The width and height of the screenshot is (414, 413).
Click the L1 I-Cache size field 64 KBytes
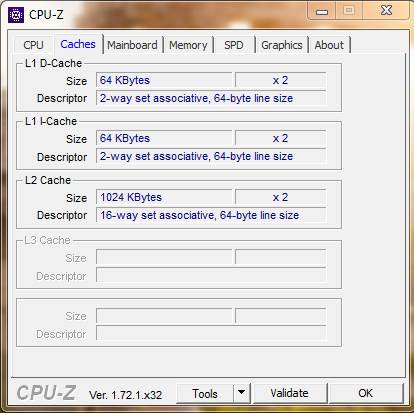tap(164, 138)
